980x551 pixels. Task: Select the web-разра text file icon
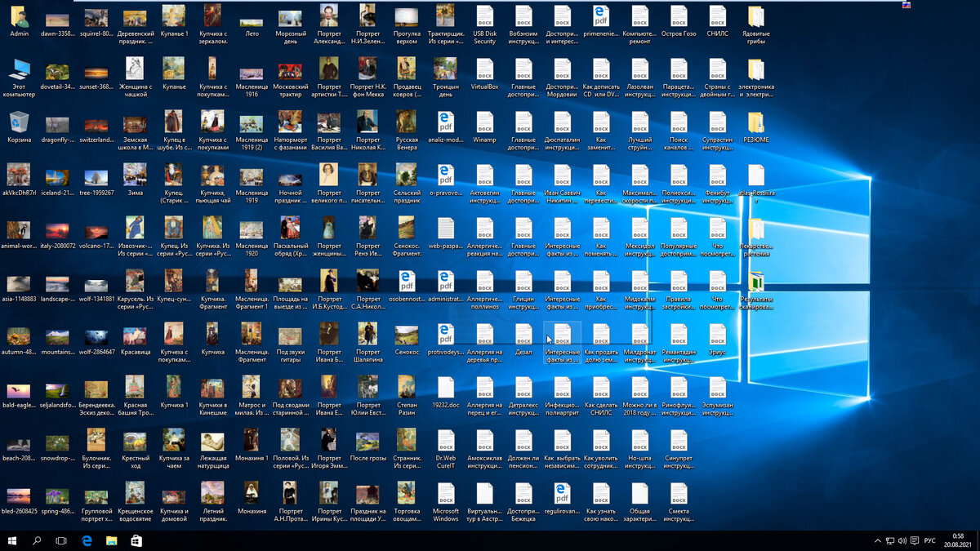(445, 229)
